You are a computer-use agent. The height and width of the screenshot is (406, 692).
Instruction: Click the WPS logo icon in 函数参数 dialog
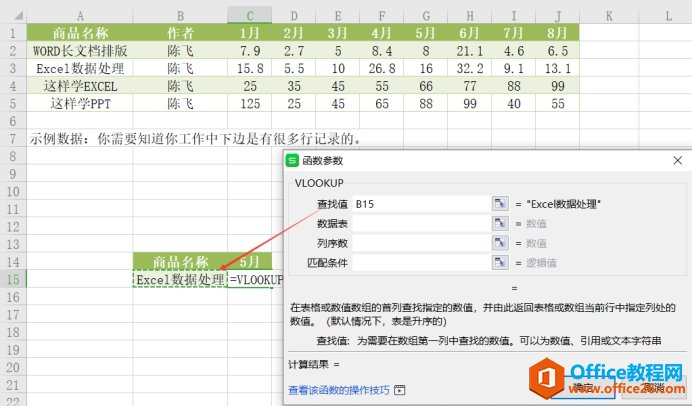coord(292,161)
